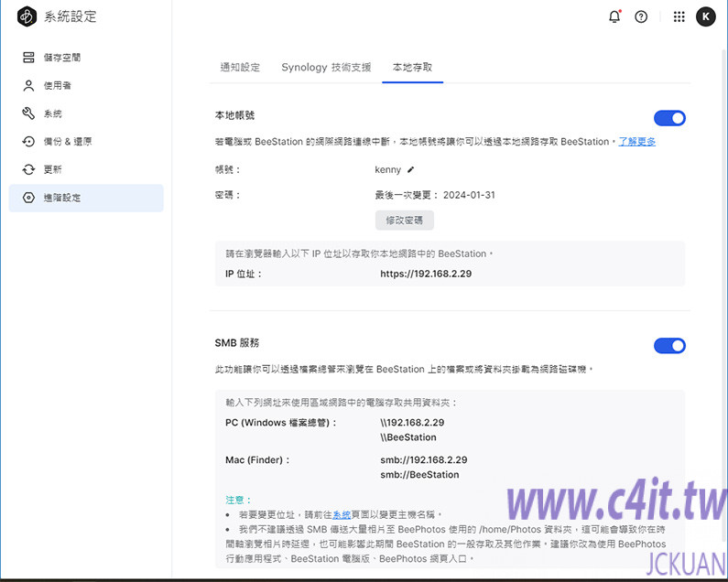
Task: Edit the kenny account name pencil icon
Action: pyautogui.click(x=410, y=170)
